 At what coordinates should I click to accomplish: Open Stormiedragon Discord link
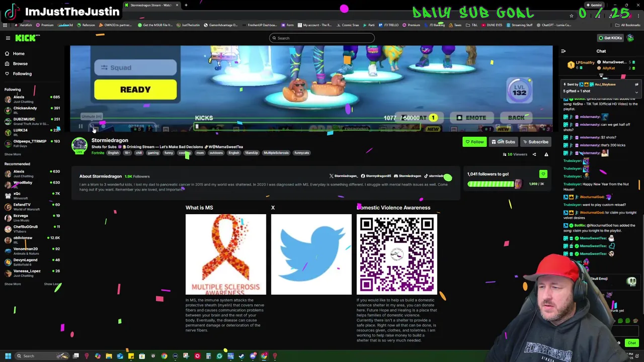[x=408, y=176]
